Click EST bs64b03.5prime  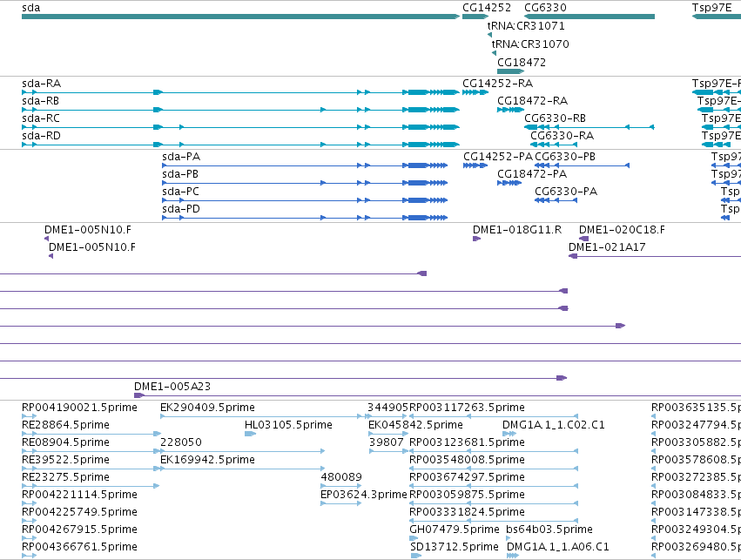point(509,539)
